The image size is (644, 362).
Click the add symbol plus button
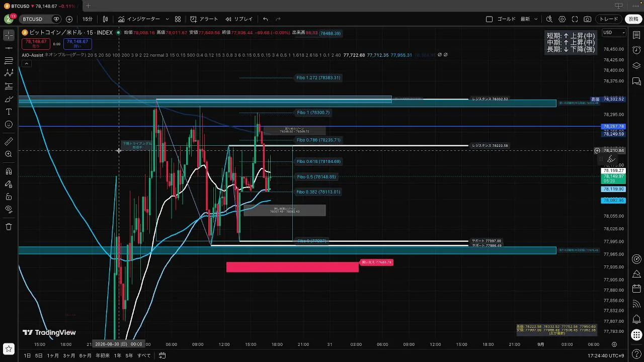coord(69,19)
